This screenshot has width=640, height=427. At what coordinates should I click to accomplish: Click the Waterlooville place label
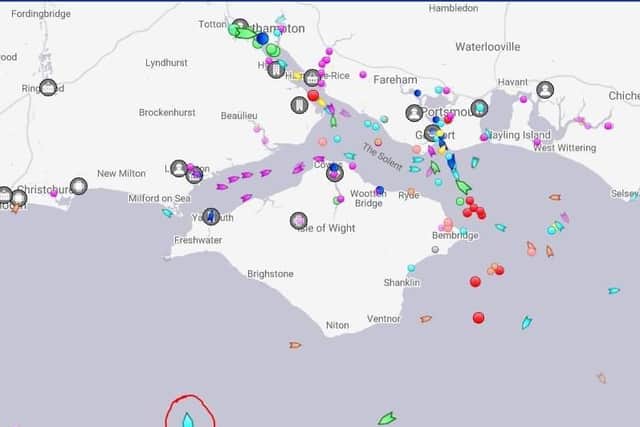[x=487, y=47]
